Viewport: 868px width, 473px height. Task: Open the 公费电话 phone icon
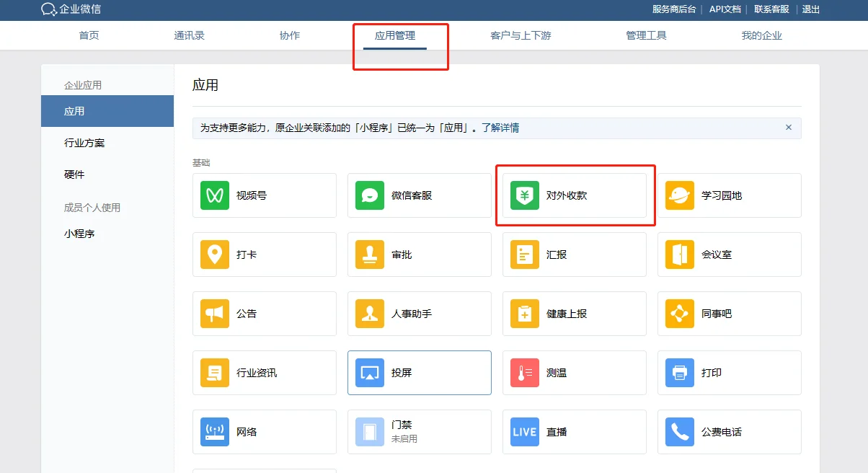(680, 432)
